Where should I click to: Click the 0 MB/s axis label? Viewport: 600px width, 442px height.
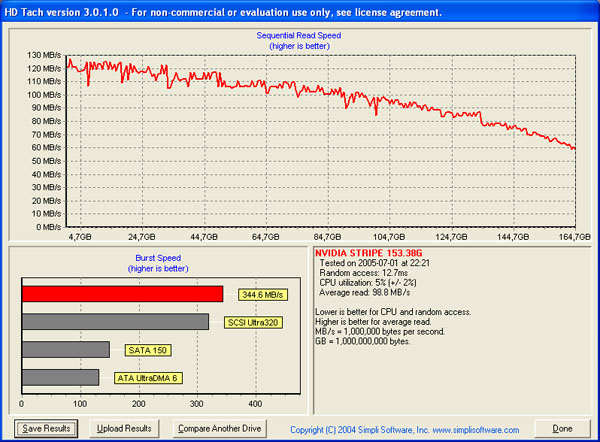[49, 227]
